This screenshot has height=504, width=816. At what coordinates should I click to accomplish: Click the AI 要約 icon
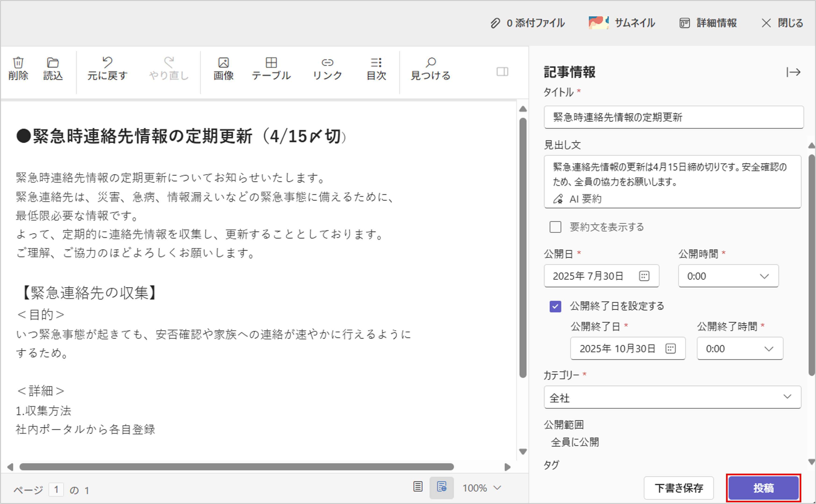(x=558, y=199)
